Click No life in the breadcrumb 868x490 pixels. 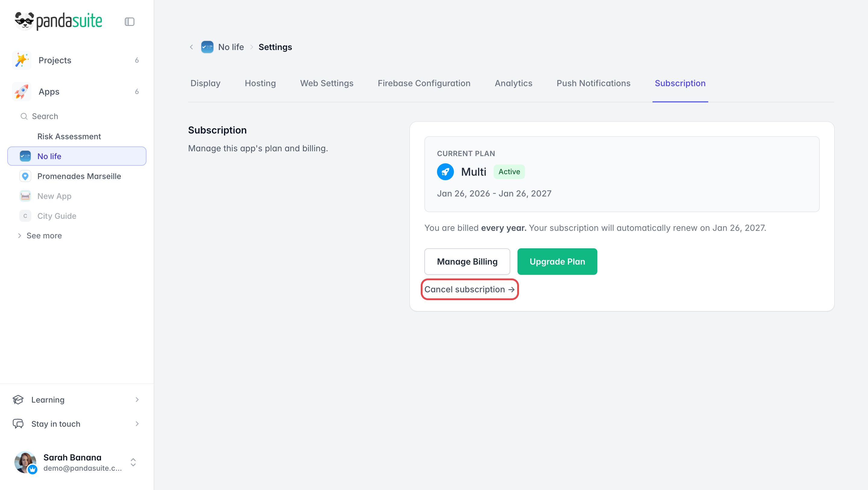231,47
